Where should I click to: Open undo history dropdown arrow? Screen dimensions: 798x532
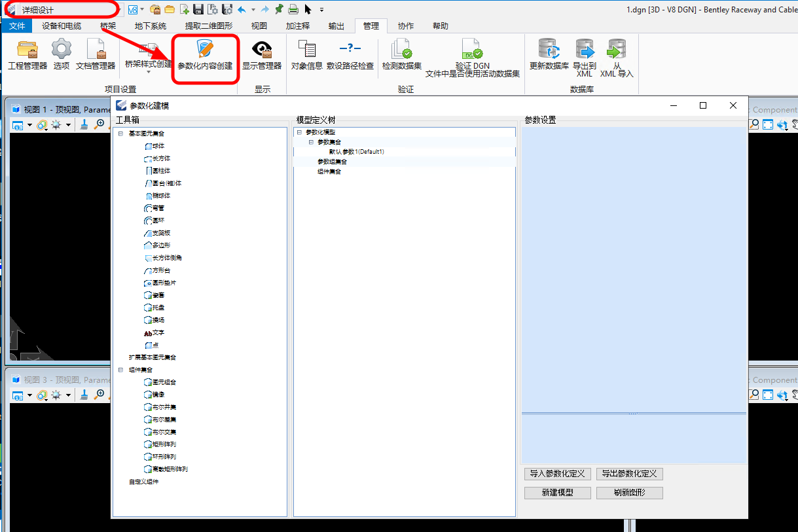[253, 9]
